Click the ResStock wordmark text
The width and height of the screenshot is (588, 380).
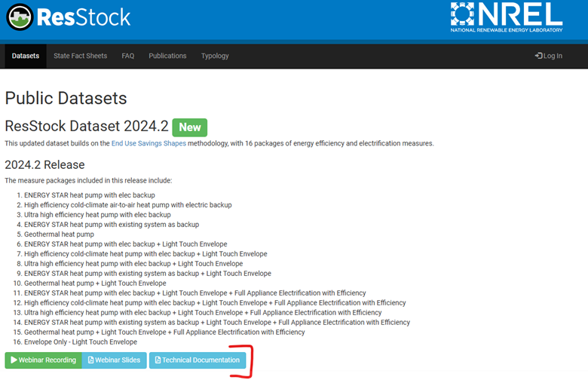84,17
